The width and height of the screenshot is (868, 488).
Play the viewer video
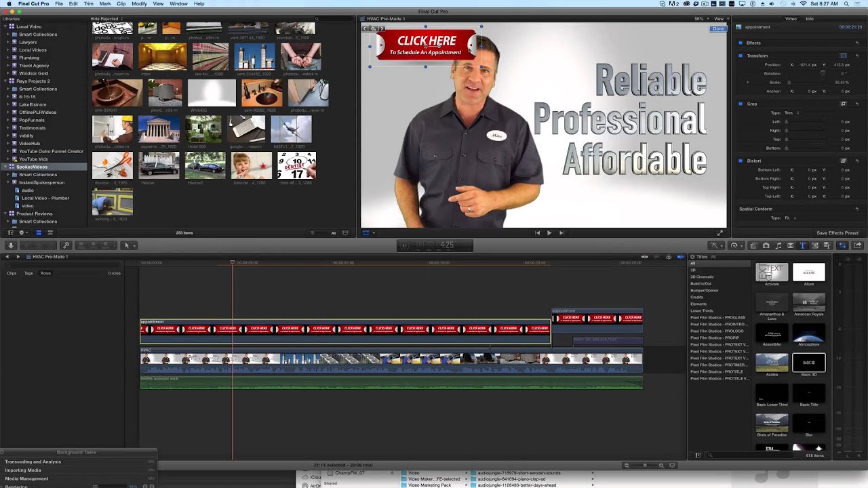(x=549, y=232)
